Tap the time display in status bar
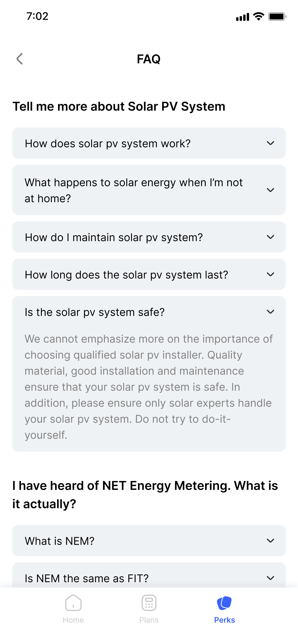This screenshot has height=644, width=298. click(37, 16)
